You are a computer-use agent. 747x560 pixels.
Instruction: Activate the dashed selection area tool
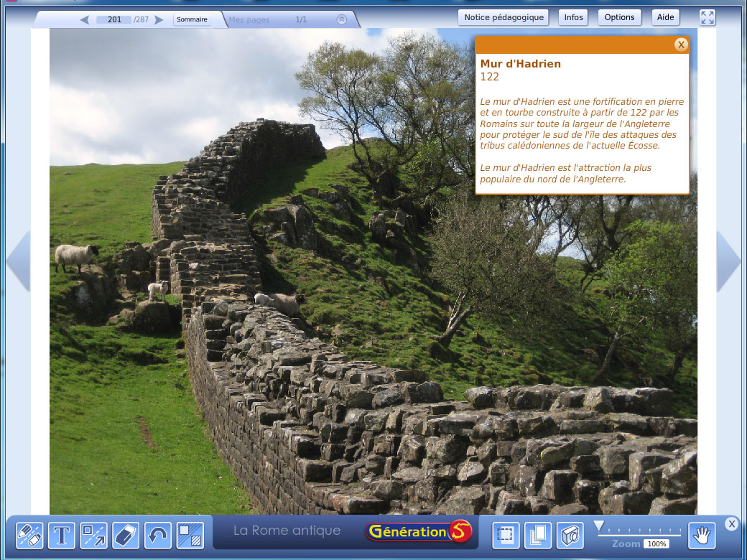tap(506, 535)
